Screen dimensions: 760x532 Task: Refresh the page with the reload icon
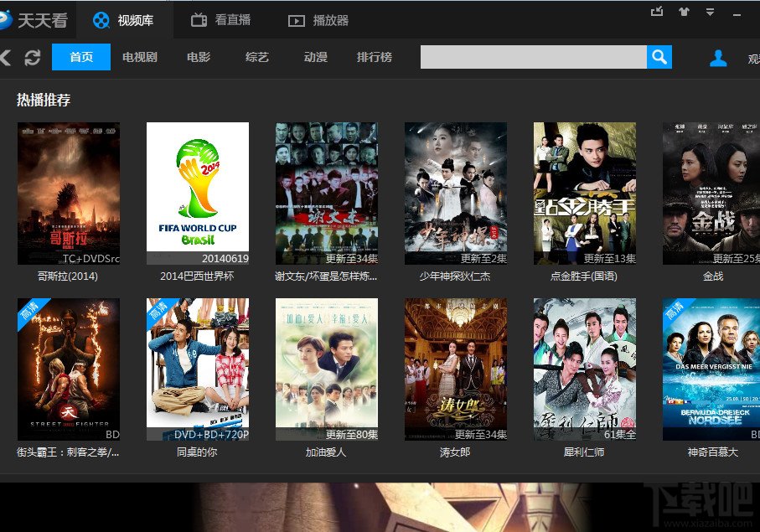33,58
